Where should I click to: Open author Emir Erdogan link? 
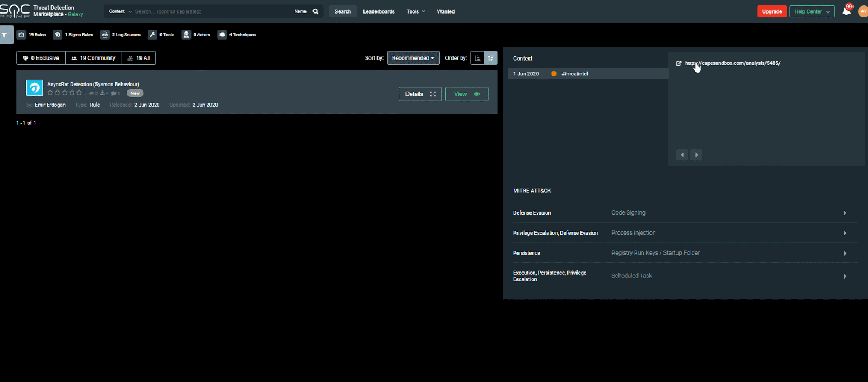pyautogui.click(x=50, y=105)
